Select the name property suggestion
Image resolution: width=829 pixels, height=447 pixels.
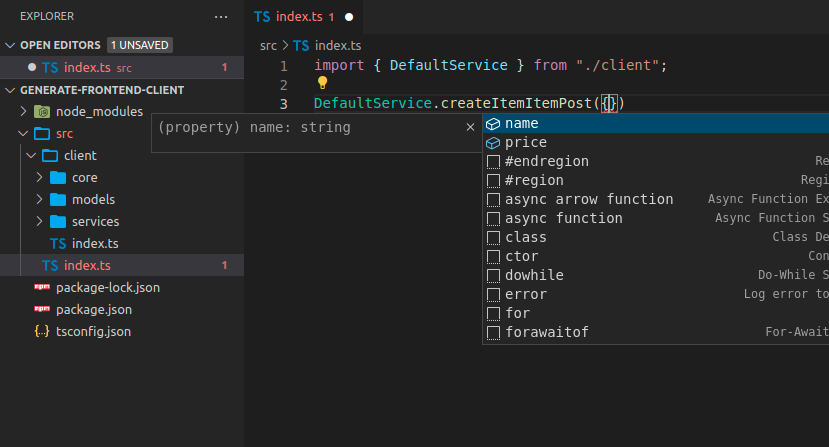[x=522, y=123]
